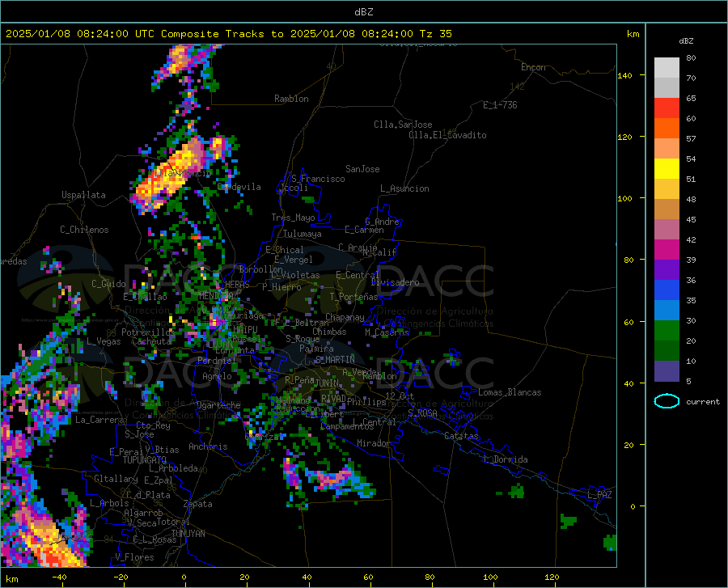Click the cyan 'current' ellipse legend icon

click(x=667, y=401)
